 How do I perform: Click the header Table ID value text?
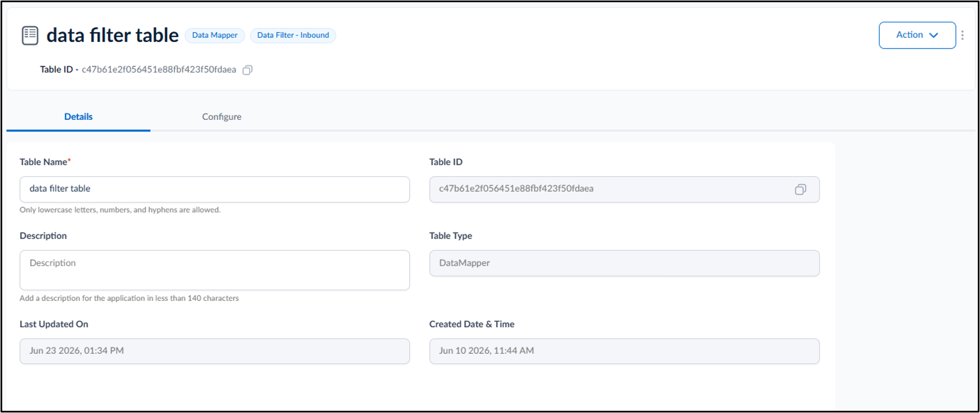(x=159, y=70)
